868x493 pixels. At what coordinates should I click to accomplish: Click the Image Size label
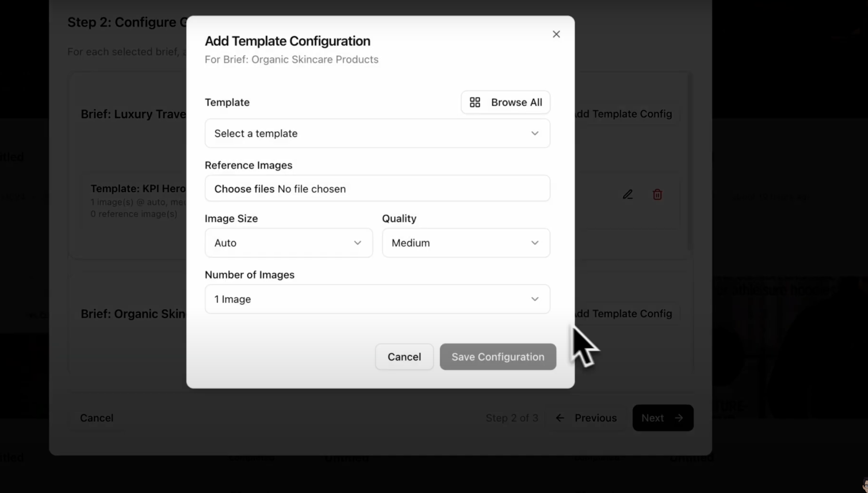click(x=231, y=219)
